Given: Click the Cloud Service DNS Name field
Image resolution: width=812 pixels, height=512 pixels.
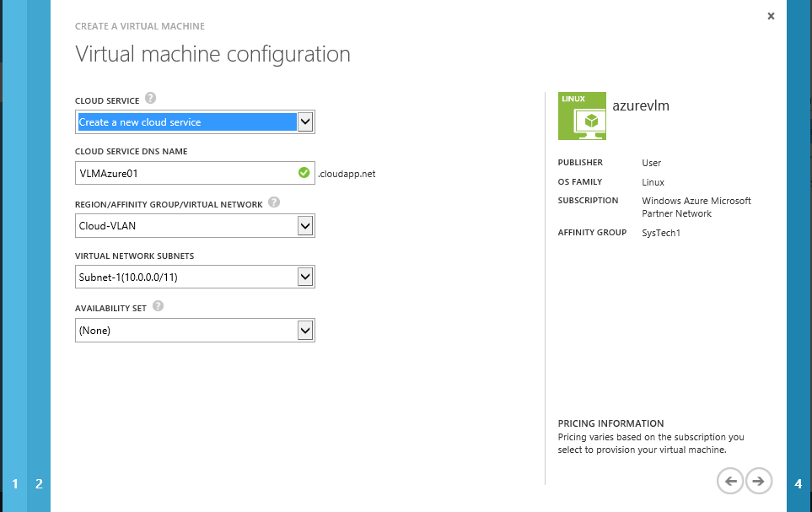Looking at the screenshot, I should click(x=196, y=173).
